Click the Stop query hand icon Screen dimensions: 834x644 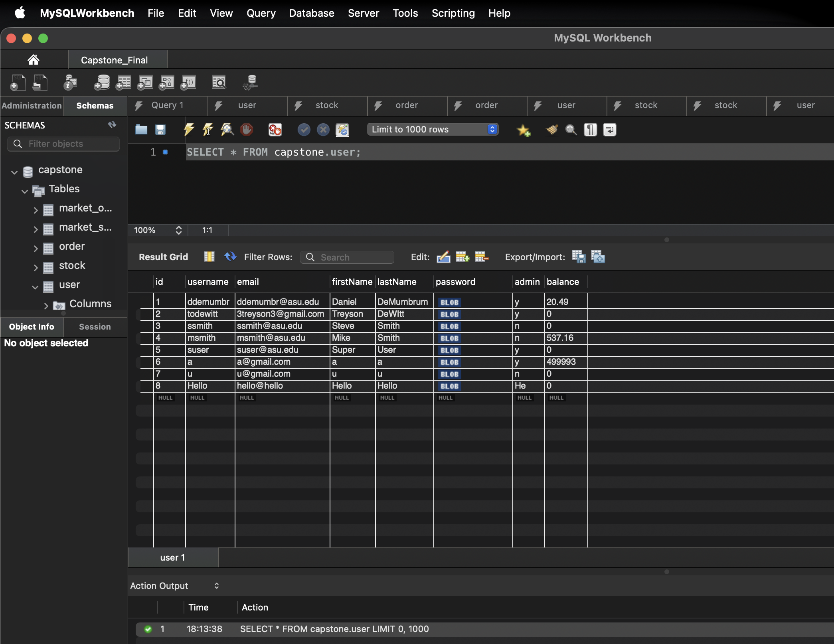[246, 129]
